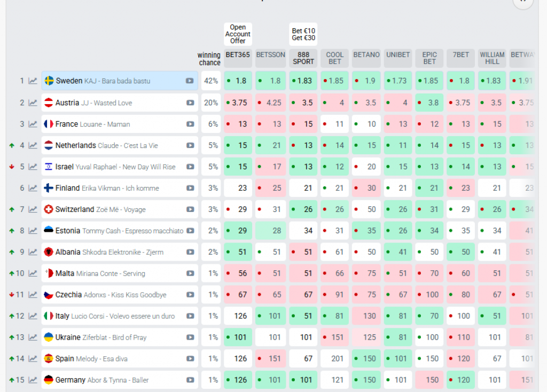Image resolution: width=547 pixels, height=392 pixels.
Task: Click the Bet €10 Get €30 offer
Action: click(303, 34)
